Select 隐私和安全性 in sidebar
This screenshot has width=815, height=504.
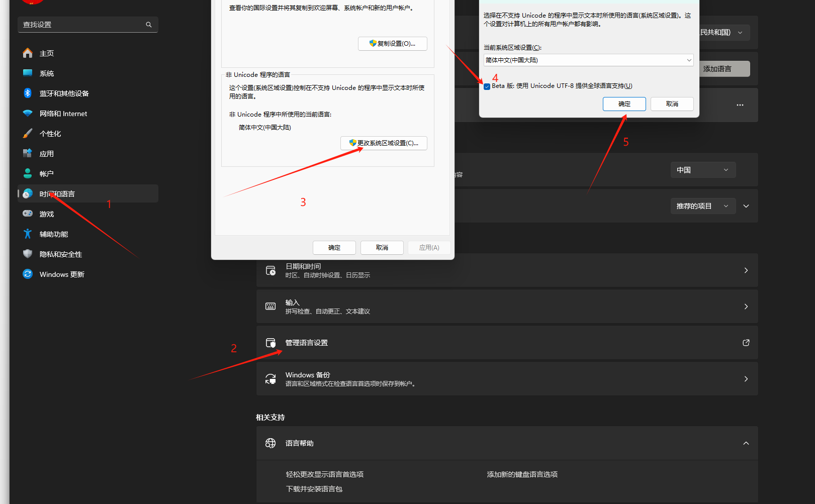[x=88, y=254]
